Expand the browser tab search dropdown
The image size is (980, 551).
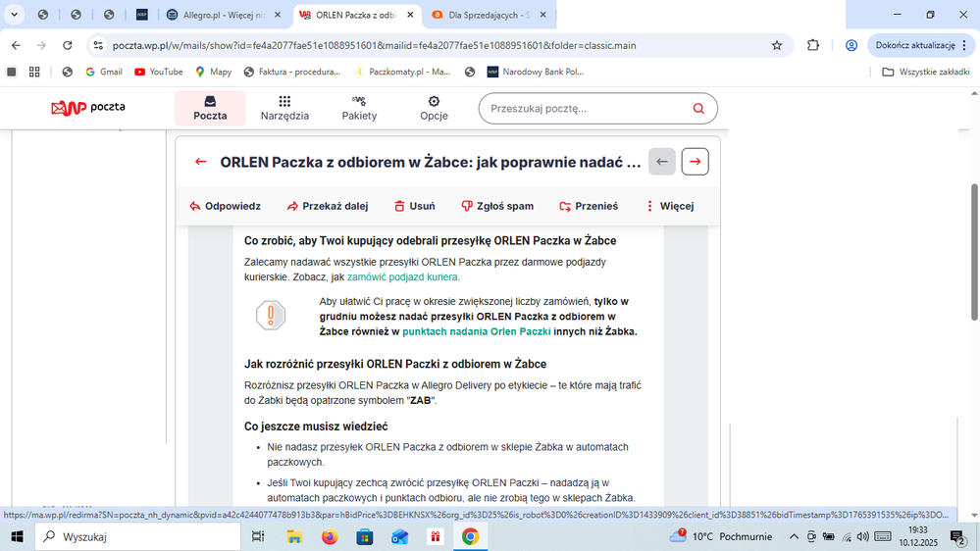point(14,15)
